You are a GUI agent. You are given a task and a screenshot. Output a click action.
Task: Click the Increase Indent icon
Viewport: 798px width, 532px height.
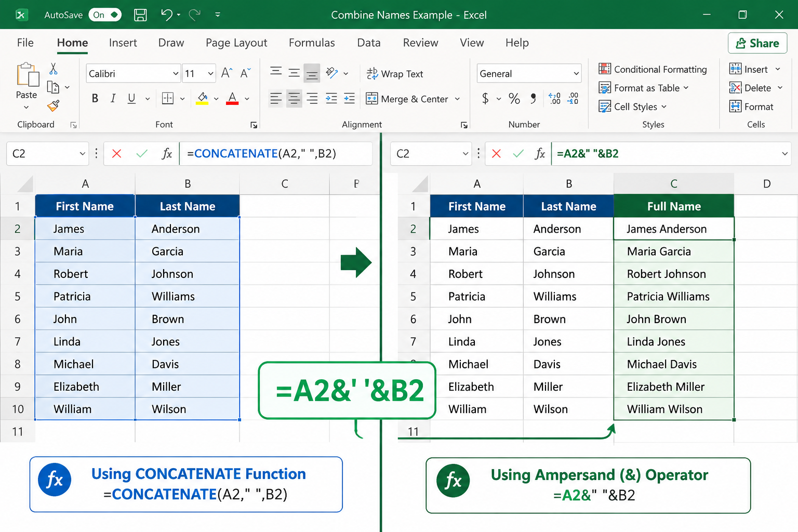point(350,98)
